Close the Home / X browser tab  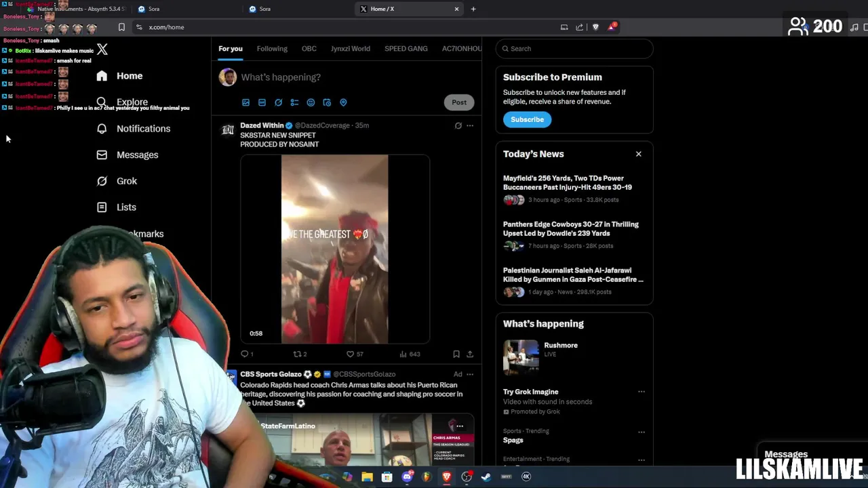(456, 9)
